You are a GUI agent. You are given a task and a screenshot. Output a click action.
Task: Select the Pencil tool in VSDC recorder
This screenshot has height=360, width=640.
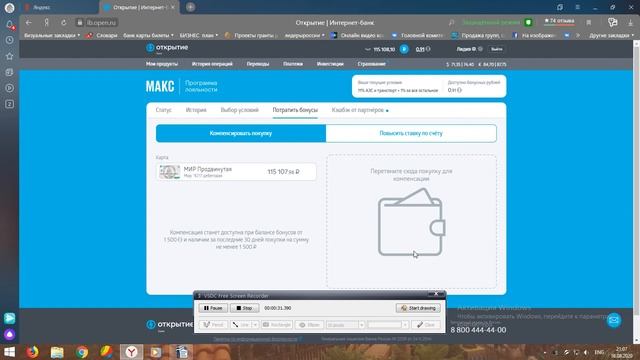coord(213,325)
